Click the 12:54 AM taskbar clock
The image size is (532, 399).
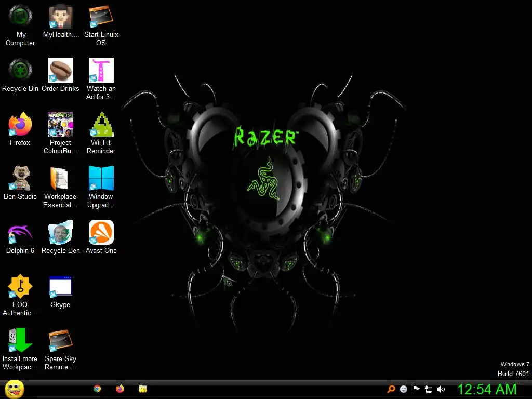(487, 389)
